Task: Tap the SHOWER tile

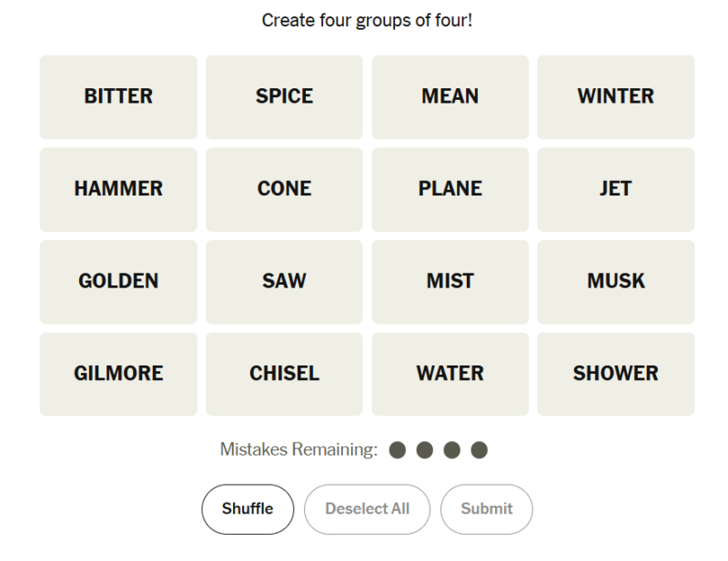Action: coord(616,374)
